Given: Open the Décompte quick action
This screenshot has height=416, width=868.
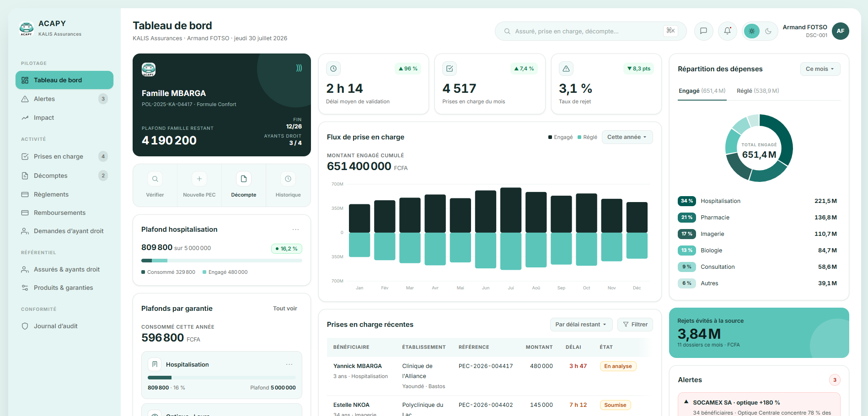Looking at the screenshot, I should pyautogui.click(x=244, y=186).
